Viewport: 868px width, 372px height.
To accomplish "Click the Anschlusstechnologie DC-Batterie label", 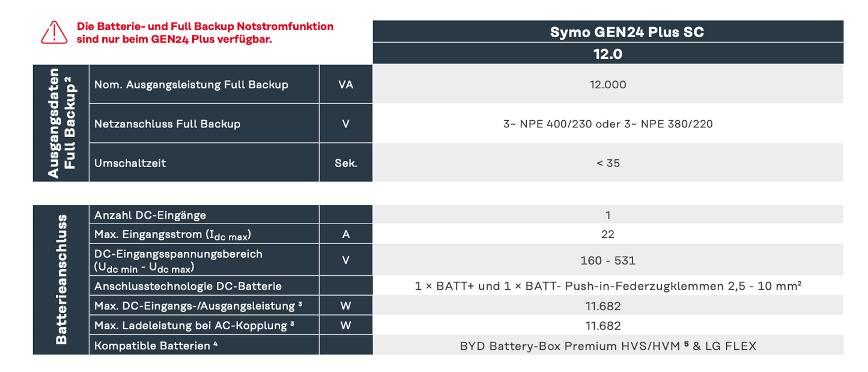I will 188,286.
